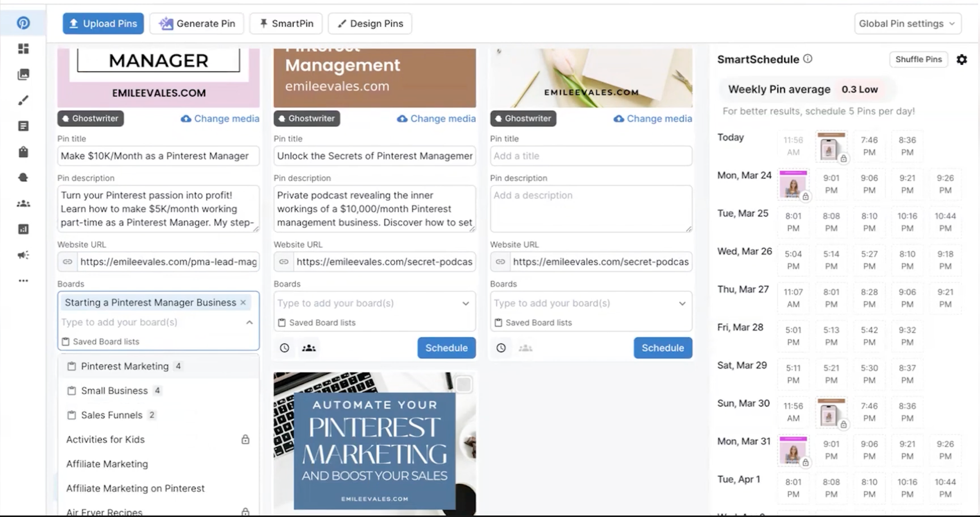Open SmartSchedule settings gear icon
The height and width of the screenshot is (517, 980).
pyautogui.click(x=961, y=60)
